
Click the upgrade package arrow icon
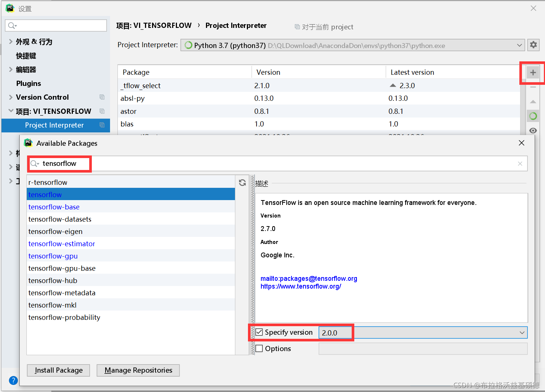point(533,102)
